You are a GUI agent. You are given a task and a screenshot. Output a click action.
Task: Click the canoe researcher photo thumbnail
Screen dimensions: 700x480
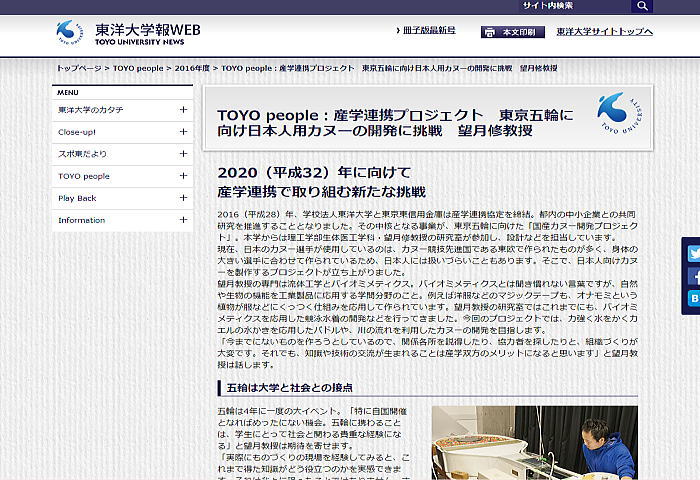[x=534, y=442]
